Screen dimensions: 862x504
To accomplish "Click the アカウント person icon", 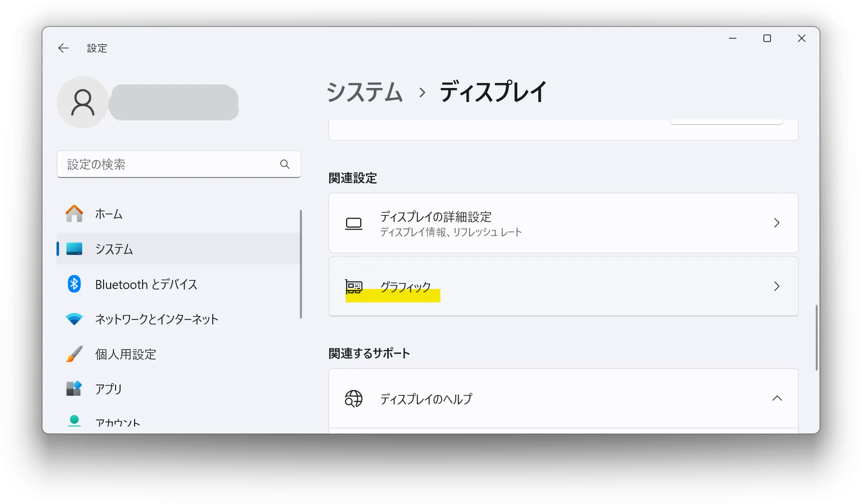I will pyautogui.click(x=75, y=421).
